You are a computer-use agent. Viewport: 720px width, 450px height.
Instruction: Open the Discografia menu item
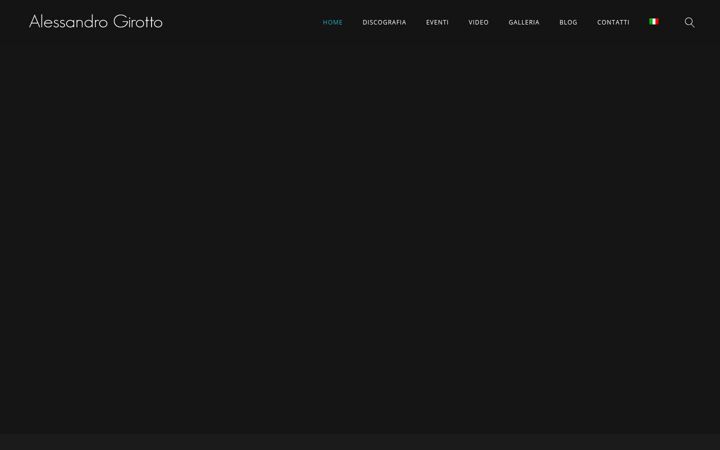[x=384, y=22]
